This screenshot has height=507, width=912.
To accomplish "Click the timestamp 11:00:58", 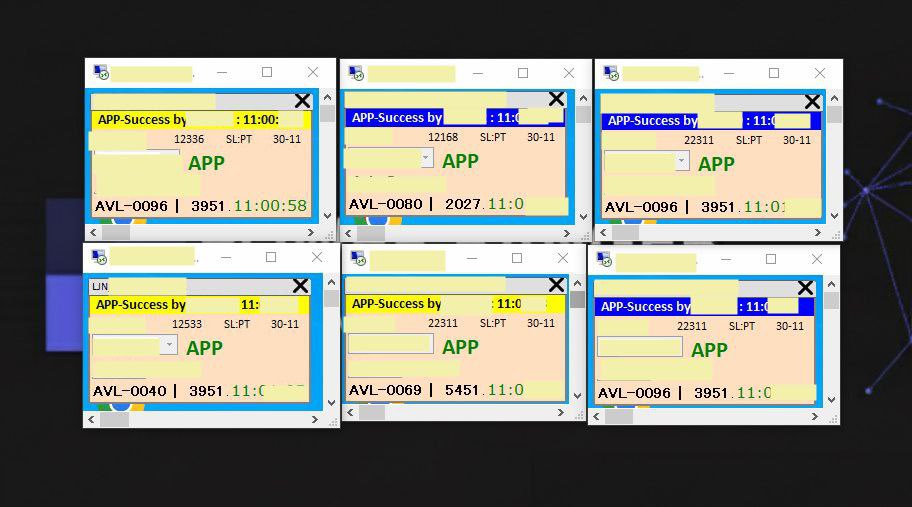I will 270,205.
